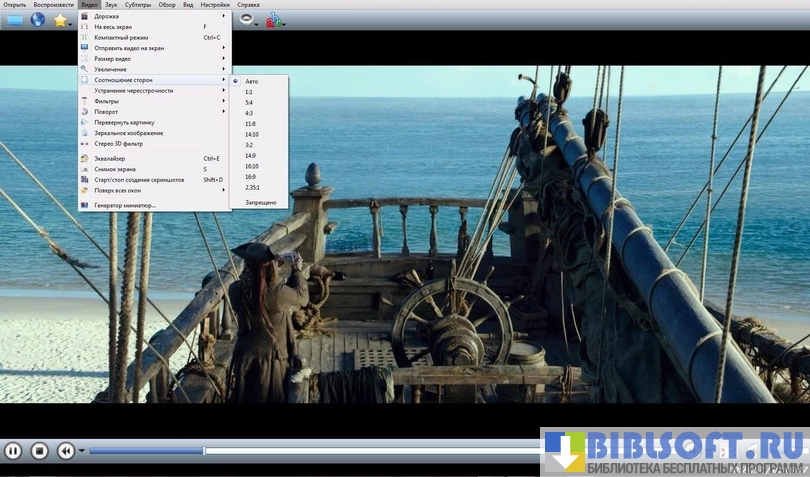Screen dimensions: 810x477
Task: Open the Настройки menu
Action: 214,5
